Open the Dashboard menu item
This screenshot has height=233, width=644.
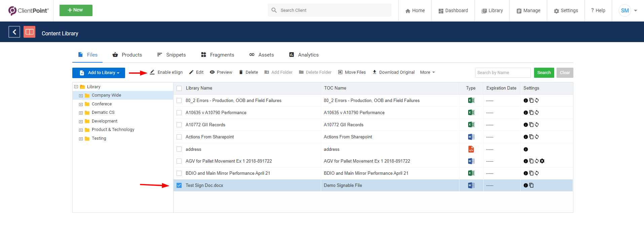point(453,10)
